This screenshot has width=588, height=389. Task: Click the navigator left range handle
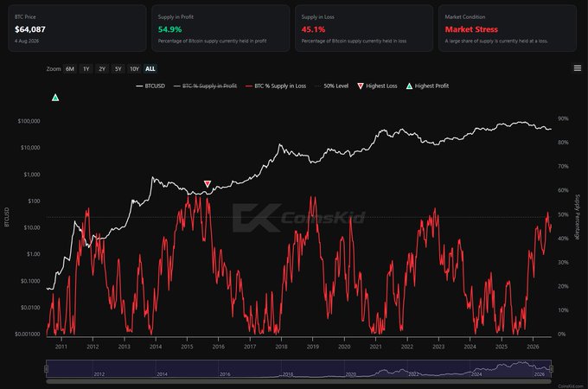(47, 369)
